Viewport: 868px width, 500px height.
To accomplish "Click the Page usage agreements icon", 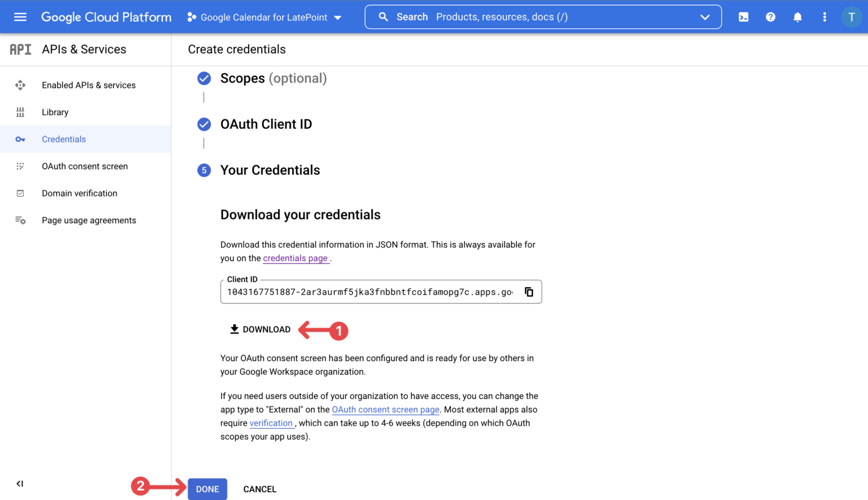I will pyautogui.click(x=20, y=220).
